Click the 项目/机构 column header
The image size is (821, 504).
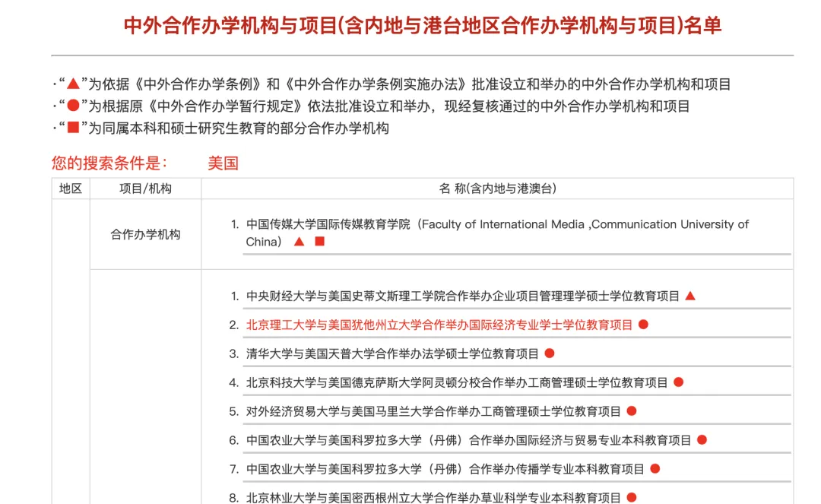click(144, 186)
